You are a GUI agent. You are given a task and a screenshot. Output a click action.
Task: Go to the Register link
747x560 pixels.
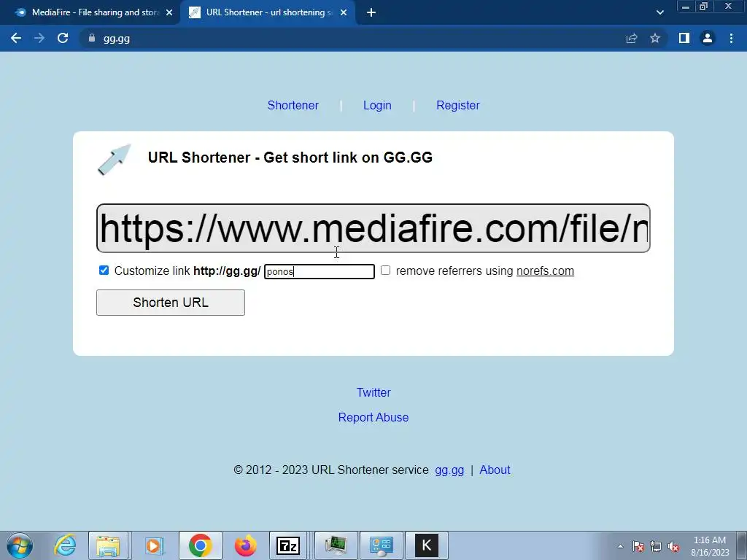[458, 105]
